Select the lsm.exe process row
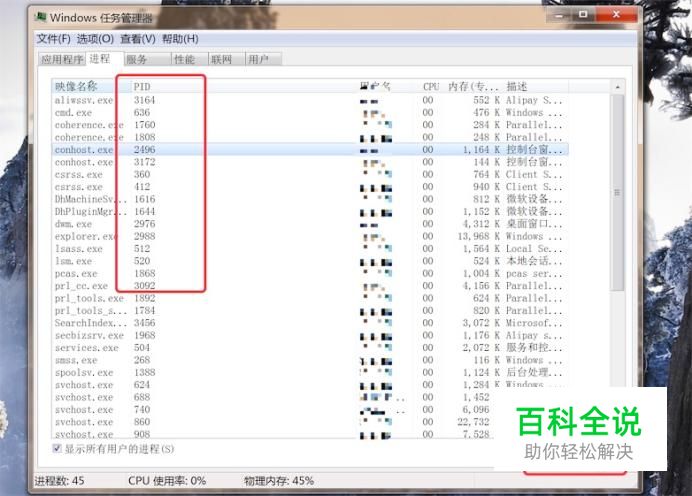 pos(310,261)
